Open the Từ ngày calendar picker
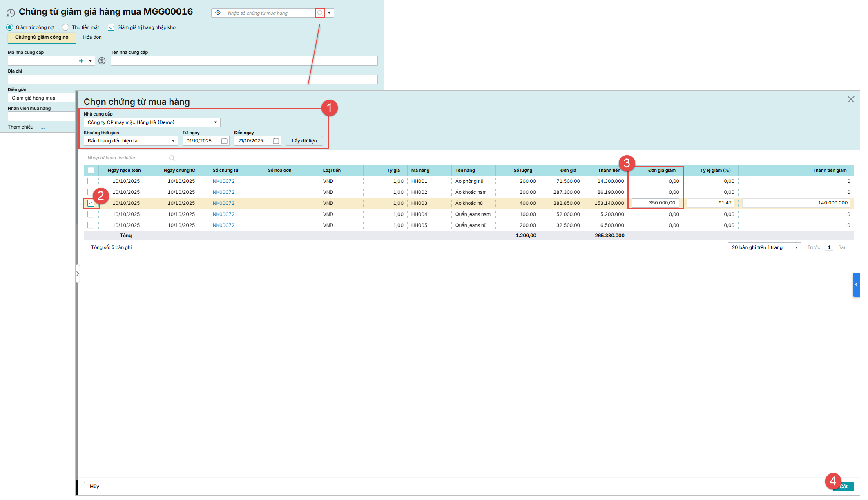 pyautogui.click(x=224, y=141)
